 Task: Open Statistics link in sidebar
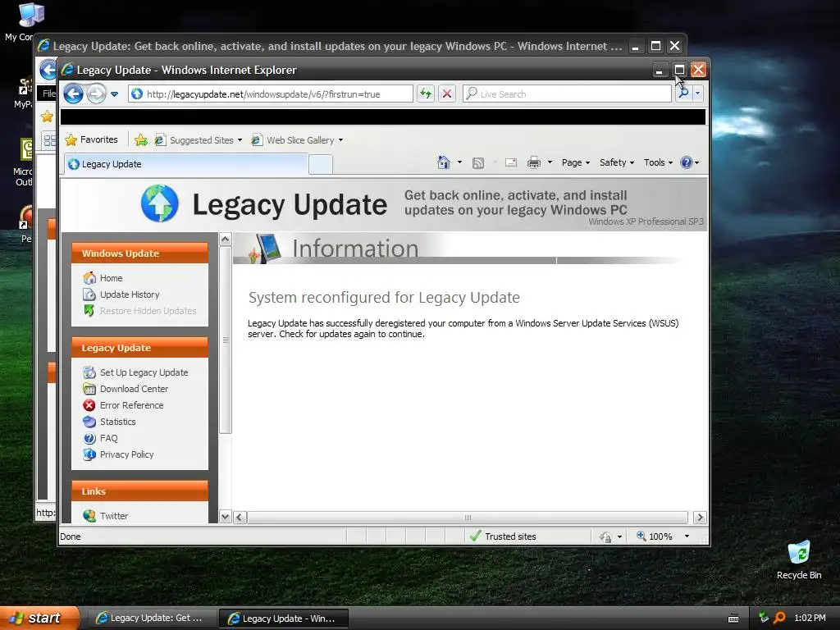pos(117,422)
